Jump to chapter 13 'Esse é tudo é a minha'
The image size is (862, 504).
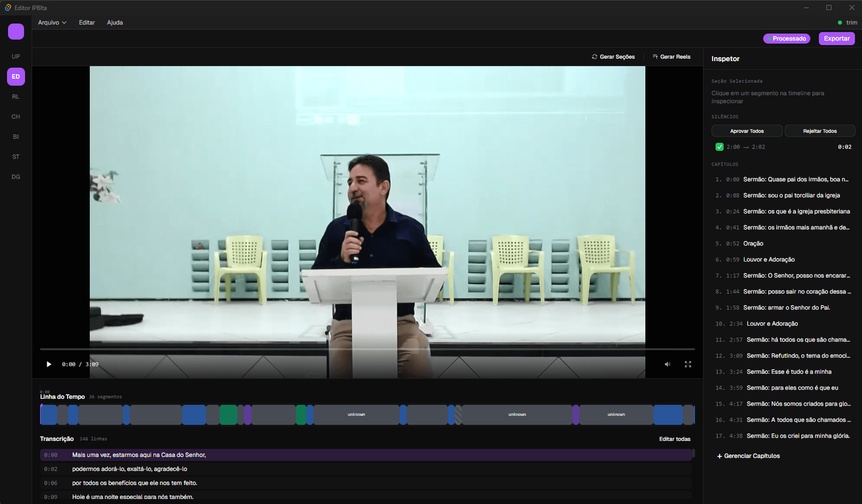783,372
